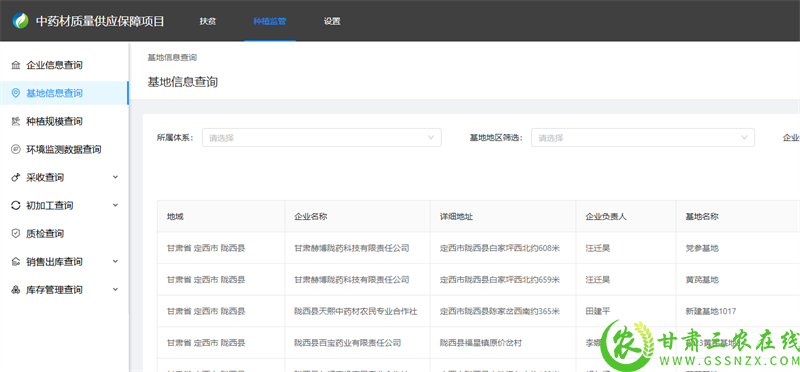Screen dimensions: 800x372
Task: Select the 新建基地1017 cell
Action: point(711,311)
